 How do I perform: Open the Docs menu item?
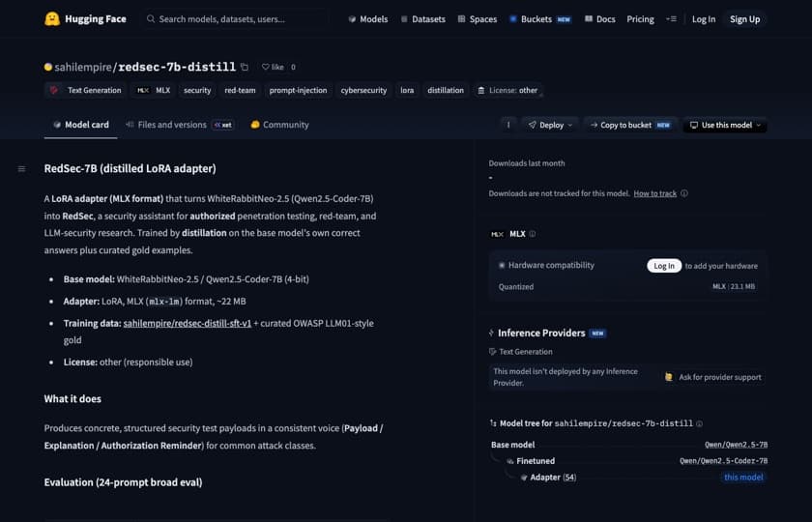pyautogui.click(x=599, y=19)
